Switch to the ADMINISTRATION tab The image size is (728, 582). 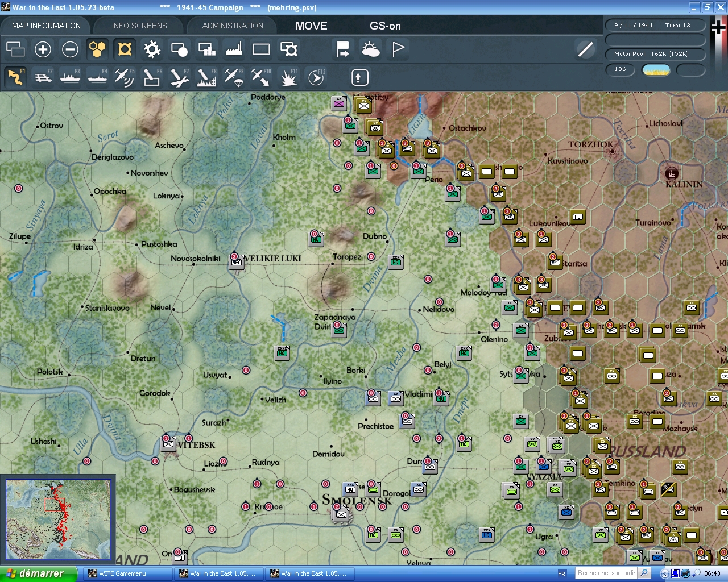pos(233,26)
